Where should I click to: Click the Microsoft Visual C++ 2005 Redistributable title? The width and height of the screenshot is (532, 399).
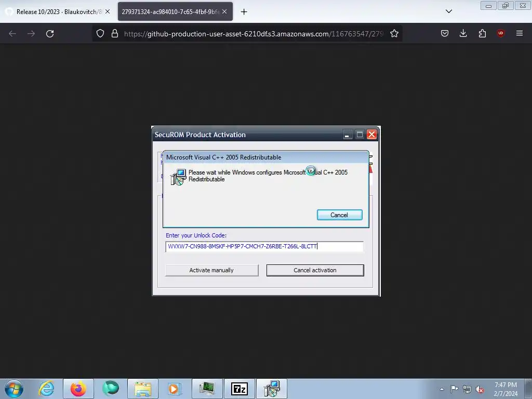point(223,157)
